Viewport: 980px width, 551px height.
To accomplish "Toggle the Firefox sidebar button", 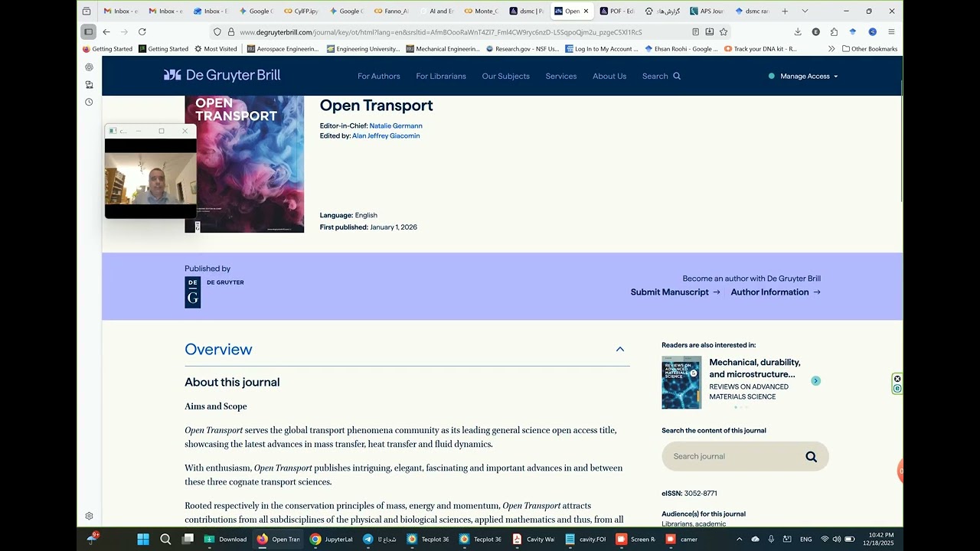I will [89, 32].
